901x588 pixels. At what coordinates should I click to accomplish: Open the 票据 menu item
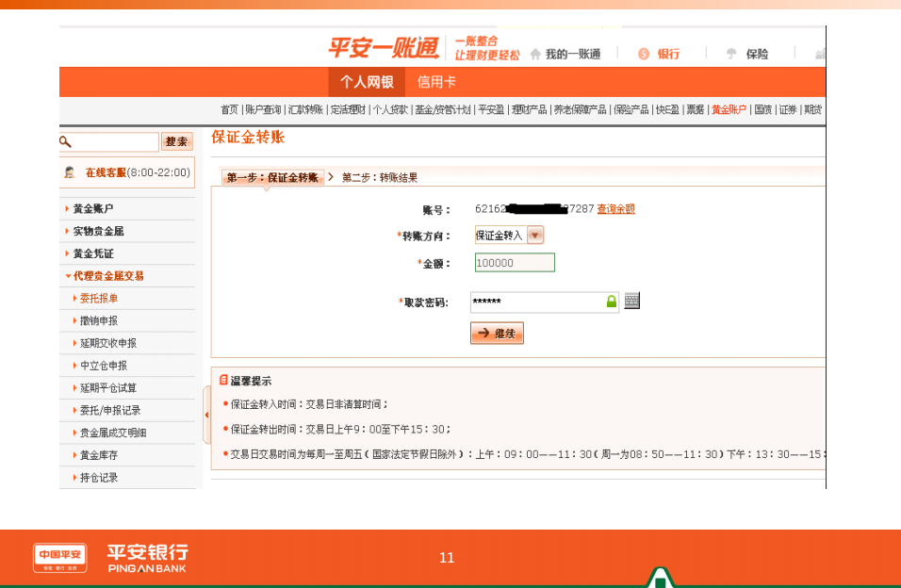[x=696, y=110]
